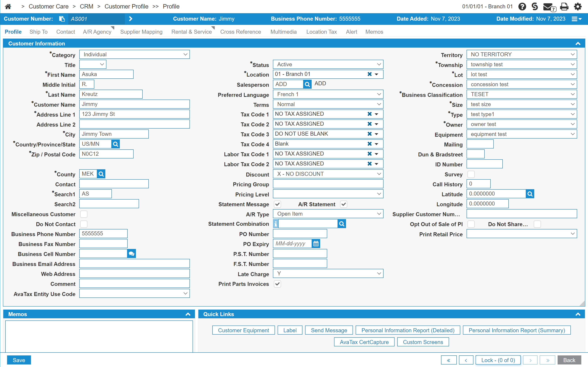Viewport: 588px width, 367px height.
Task: Open the Send Message quick link
Action: click(329, 330)
